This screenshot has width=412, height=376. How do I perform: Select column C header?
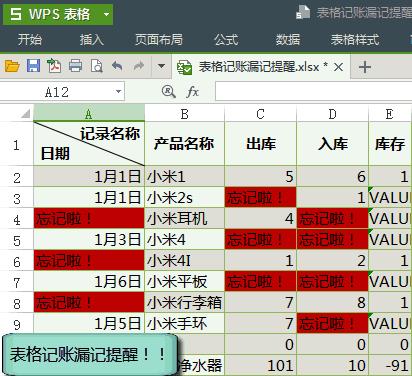(x=260, y=114)
